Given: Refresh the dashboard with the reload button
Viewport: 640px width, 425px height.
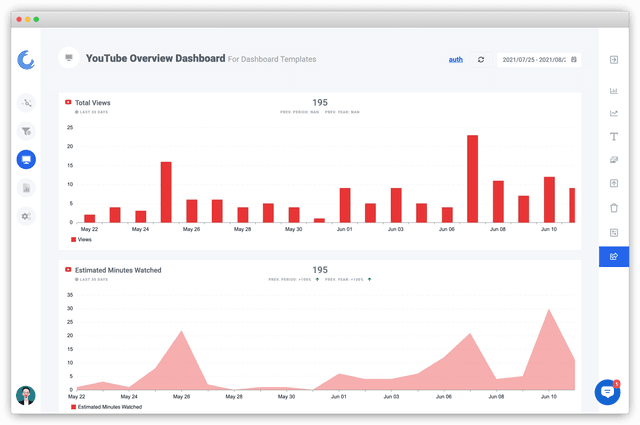Looking at the screenshot, I should tap(481, 60).
